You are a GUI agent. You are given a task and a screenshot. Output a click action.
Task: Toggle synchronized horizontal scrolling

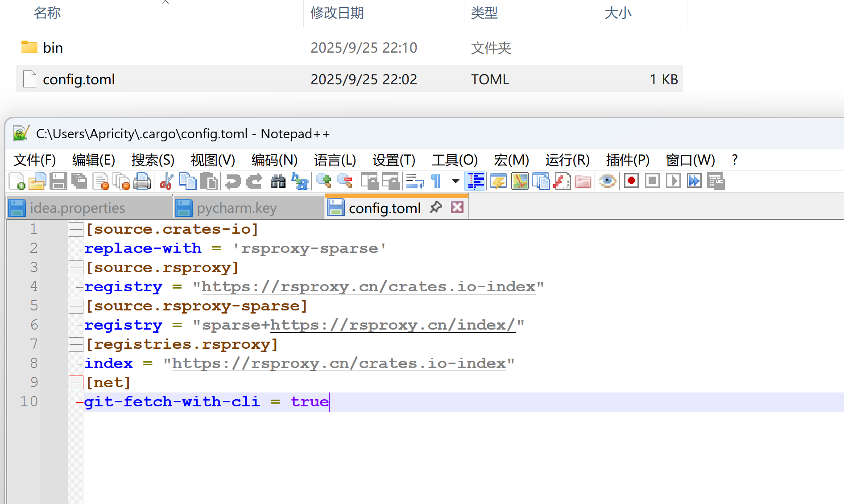click(390, 181)
